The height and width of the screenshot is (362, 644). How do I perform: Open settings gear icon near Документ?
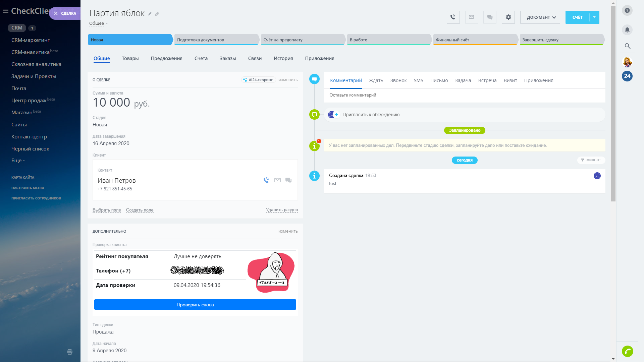pos(508,17)
